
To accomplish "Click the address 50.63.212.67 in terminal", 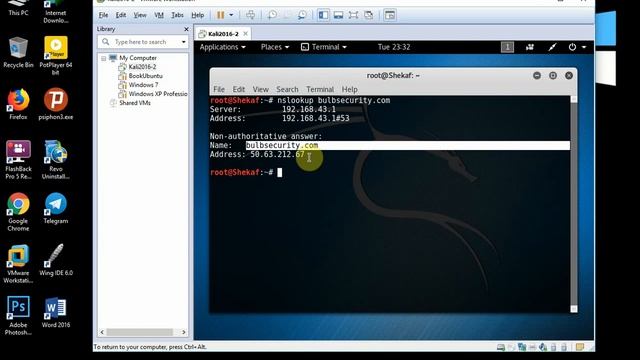I will (x=277, y=154).
